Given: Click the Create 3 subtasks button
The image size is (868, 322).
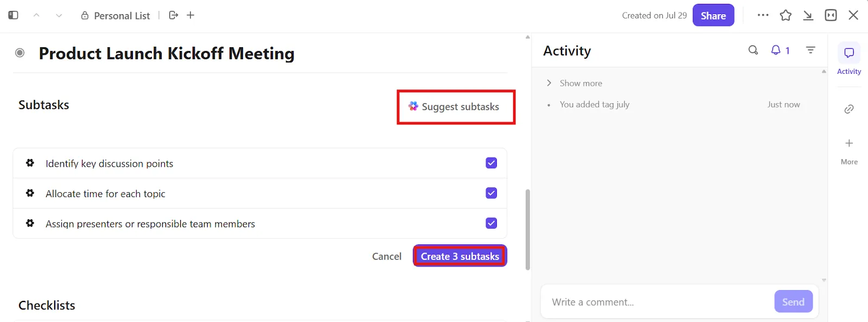Looking at the screenshot, I should [460, 256].
